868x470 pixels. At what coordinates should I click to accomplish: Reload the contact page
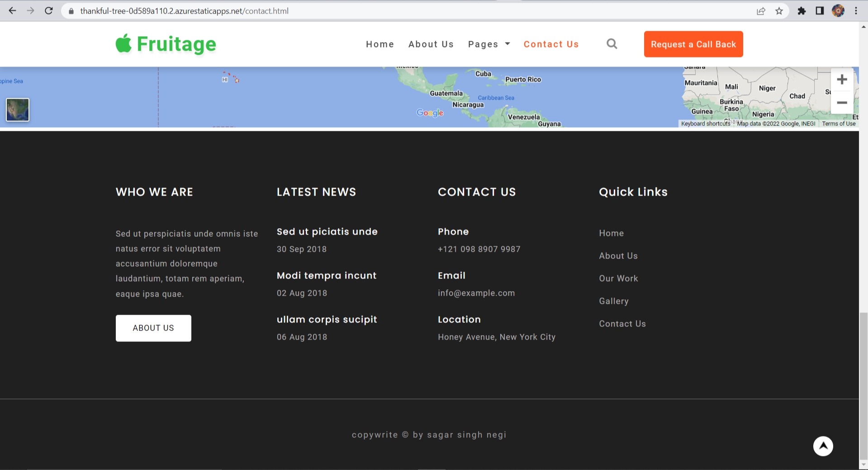[x=49, y=11]
